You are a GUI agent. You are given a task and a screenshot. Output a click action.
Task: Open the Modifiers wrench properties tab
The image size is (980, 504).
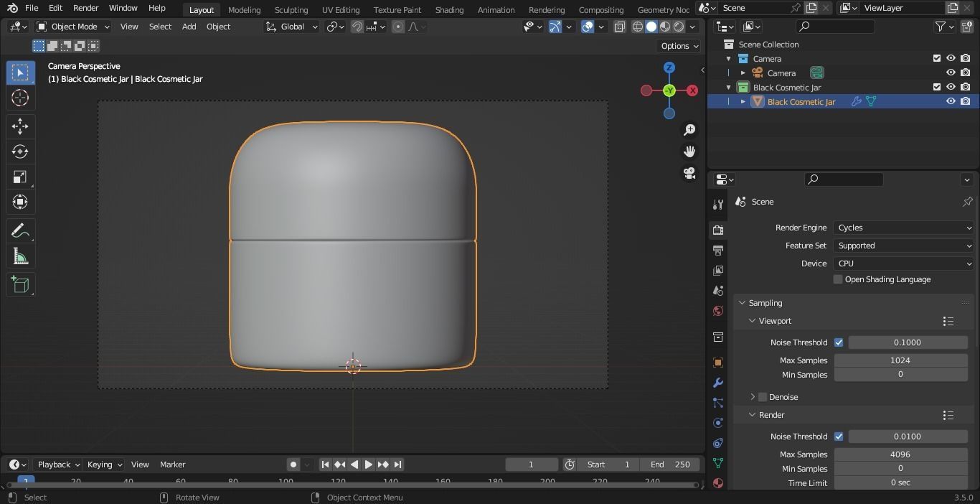click(x=718, y=383)
